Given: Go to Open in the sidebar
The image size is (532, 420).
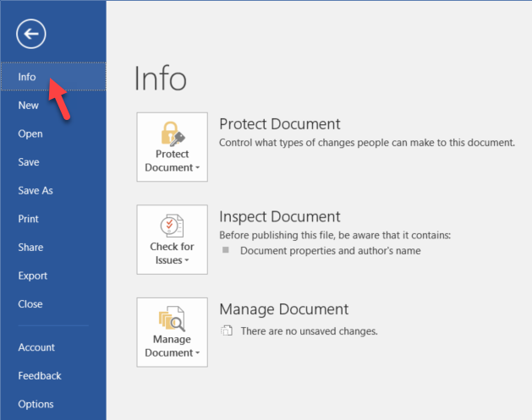Looking at the screenshot, I should click(53, 134).
